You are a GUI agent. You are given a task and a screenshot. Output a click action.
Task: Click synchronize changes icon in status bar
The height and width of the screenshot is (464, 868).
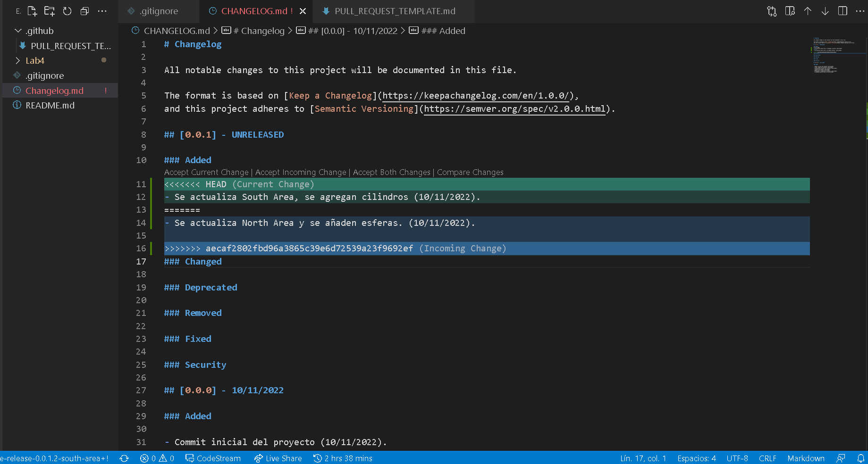point(124,458)
